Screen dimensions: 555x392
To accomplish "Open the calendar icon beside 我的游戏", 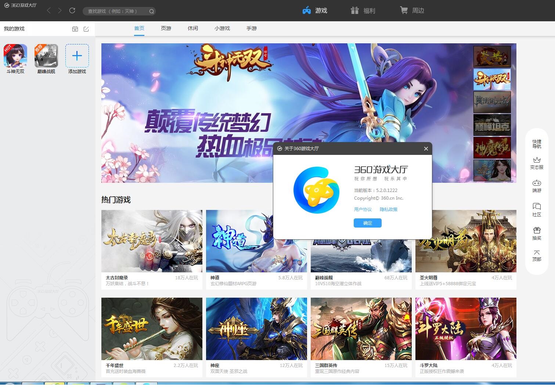I will [x=75, y=29].
